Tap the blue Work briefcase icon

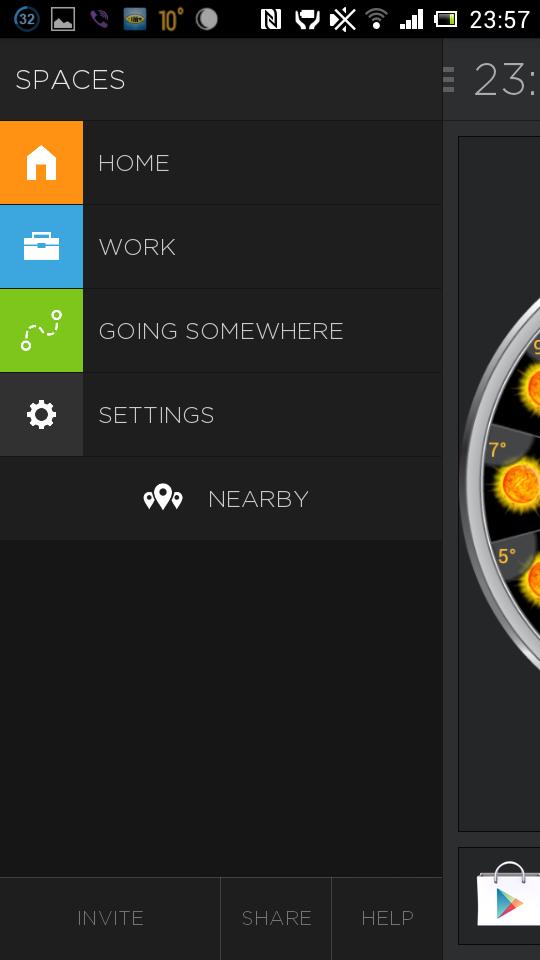pos(41,247)
